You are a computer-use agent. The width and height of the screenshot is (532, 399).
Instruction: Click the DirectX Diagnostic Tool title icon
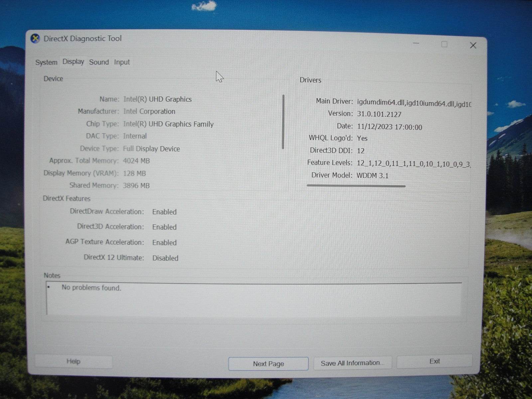click(x=35, y=39)
